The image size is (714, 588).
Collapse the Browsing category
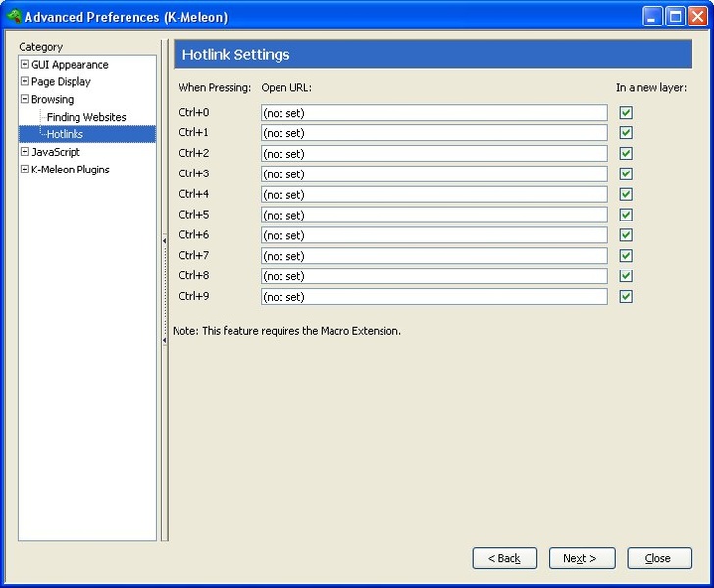(25, 100)
